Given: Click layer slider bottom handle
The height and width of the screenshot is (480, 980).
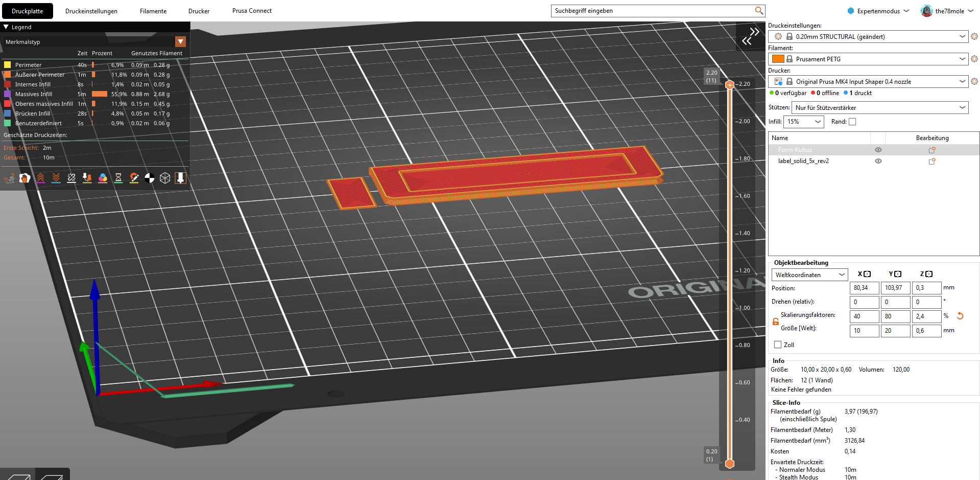Looking at the screenshot, I should [x=730, y=464].
